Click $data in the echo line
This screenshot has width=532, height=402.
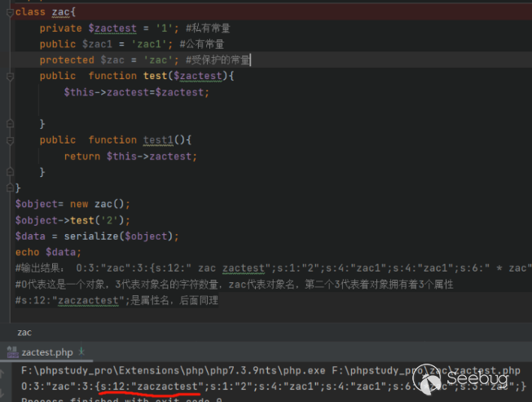tap(61, 252)
